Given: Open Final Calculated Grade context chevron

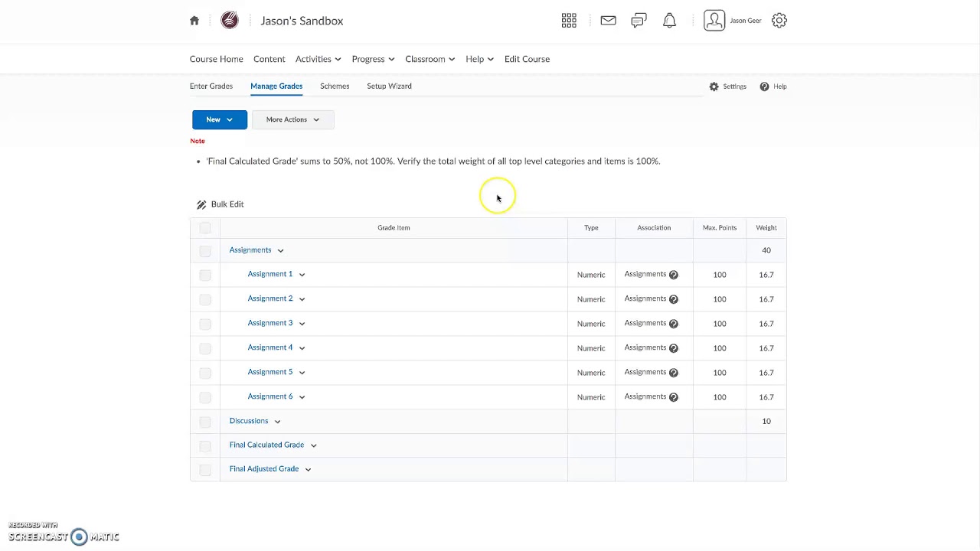Looking at the screenshot, I should tap(313, 445).
